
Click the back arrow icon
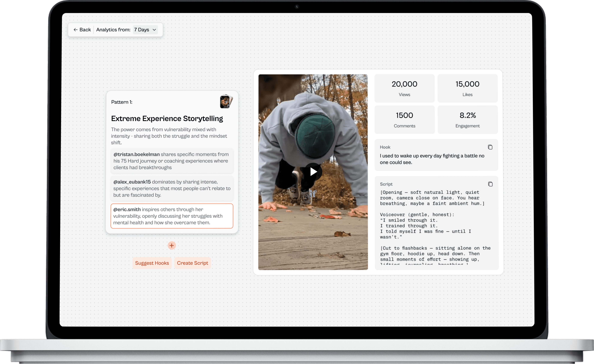[x=75, y=30]
